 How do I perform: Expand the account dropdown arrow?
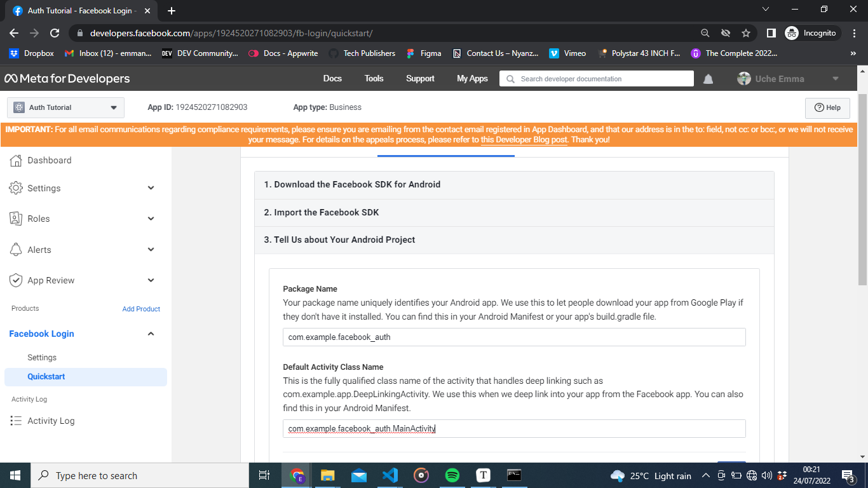coord(836,79)
